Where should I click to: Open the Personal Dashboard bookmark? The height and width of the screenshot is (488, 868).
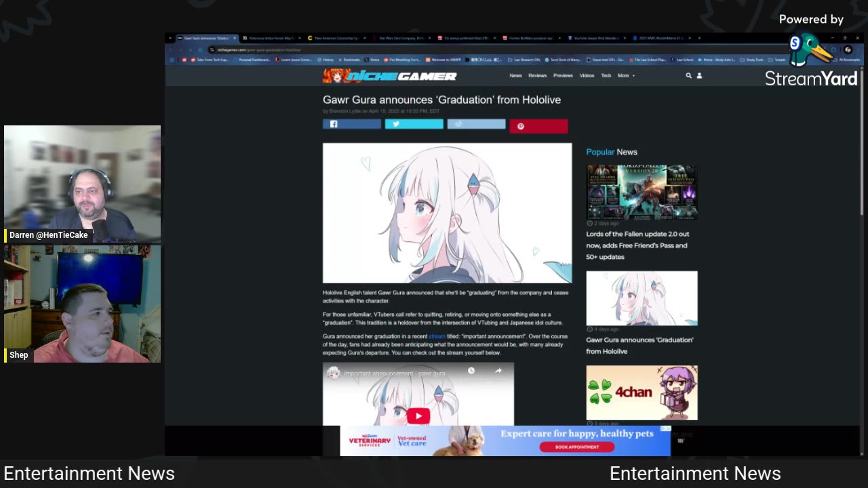(252, 60)
